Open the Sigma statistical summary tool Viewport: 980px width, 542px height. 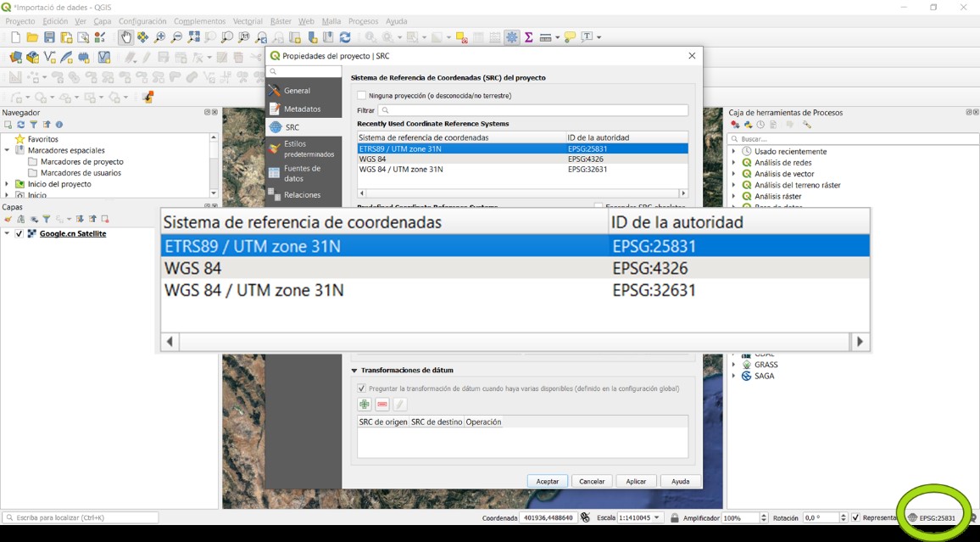point(529,37)
